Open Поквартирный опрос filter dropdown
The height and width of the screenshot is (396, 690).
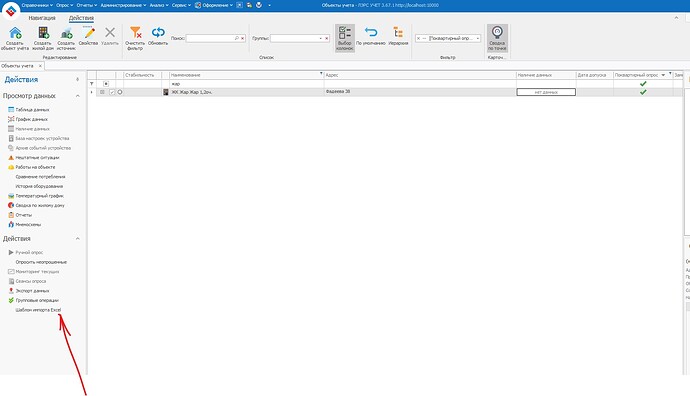[478, 39]
